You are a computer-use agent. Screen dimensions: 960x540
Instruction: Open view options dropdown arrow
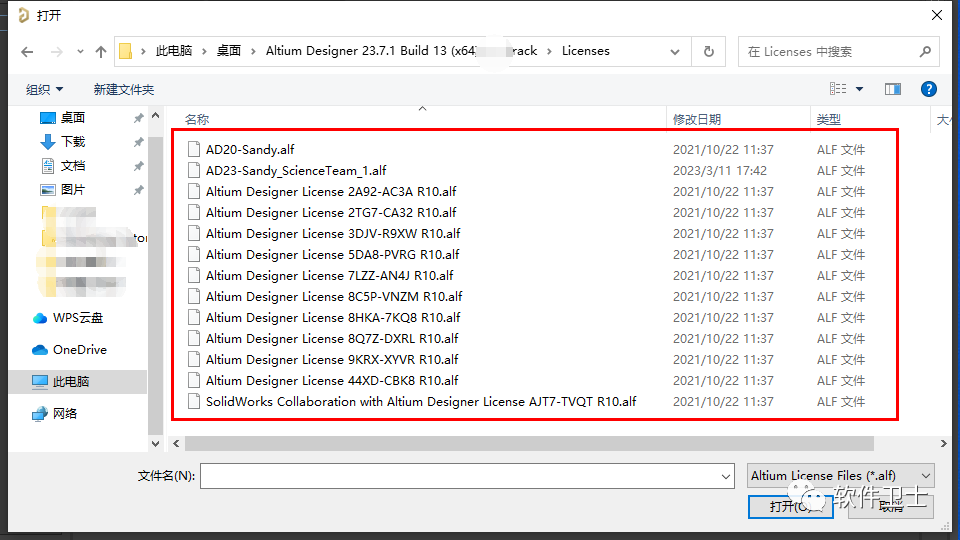pyautogui.click(x=860, y=89)
